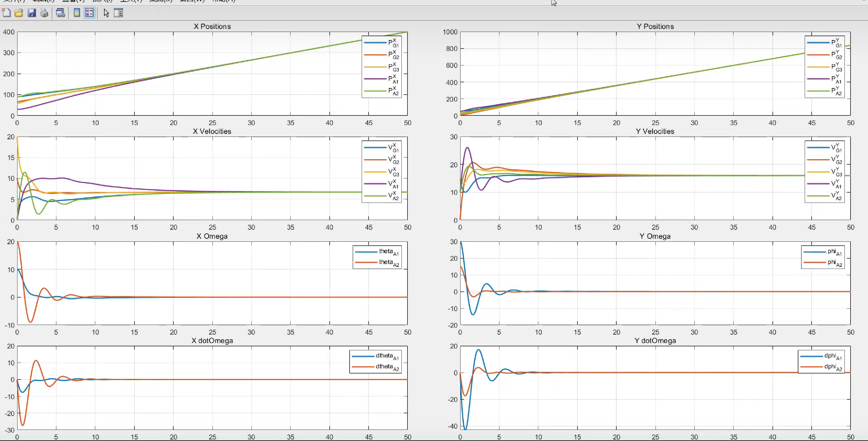Image resolution: width=868 pixels, height=441 pixels.
Task: Enable the Edit Plot arrow tool
Action: click(x=106, y=13)
